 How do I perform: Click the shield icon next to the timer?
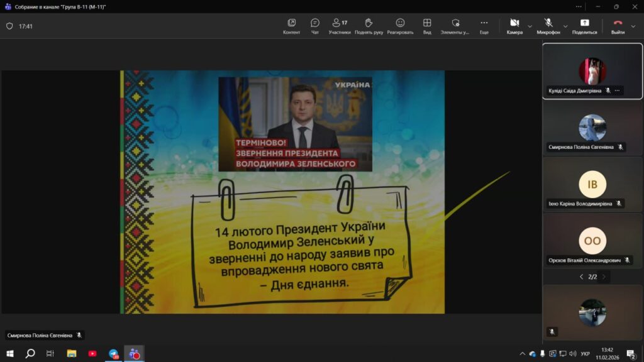click(x=9, y=26)
